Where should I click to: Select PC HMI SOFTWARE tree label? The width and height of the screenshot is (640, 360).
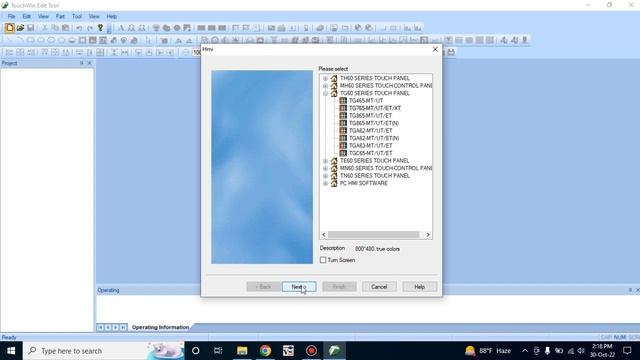(x=364, y=183)
